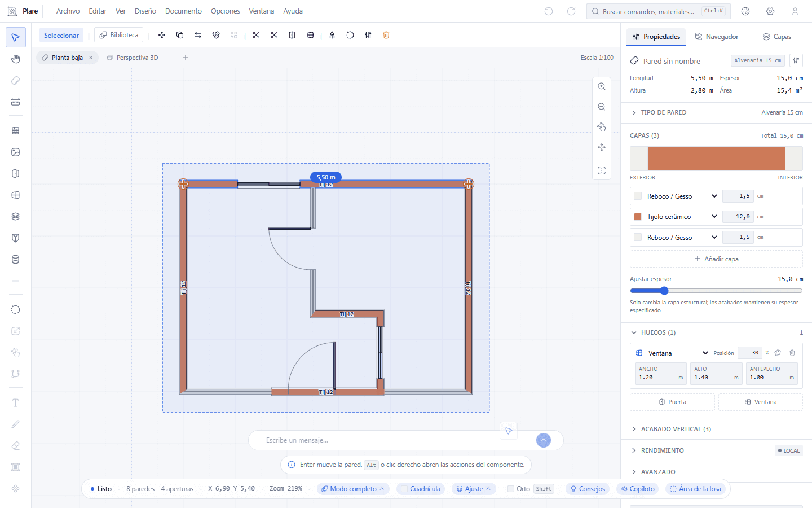Viewport: 812px width, 508px height.
Task: Adjust the Ajustar espesor slider handle
Action: coord(664,291)
